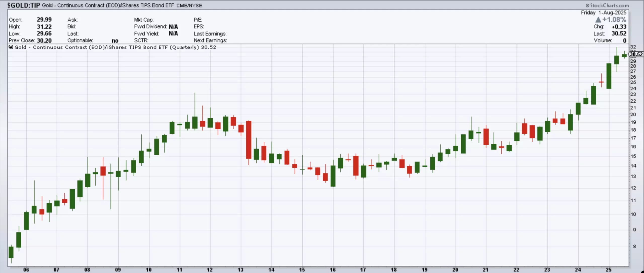The height and width of the screenshot is (273, 644).
Task: Click the Low value 29.66
Action: 44,33
